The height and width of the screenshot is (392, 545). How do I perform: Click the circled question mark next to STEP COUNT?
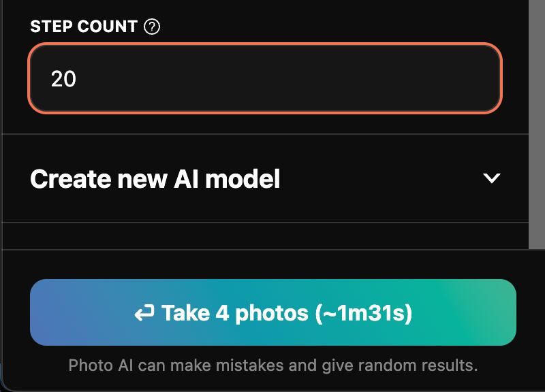(152, 27)
